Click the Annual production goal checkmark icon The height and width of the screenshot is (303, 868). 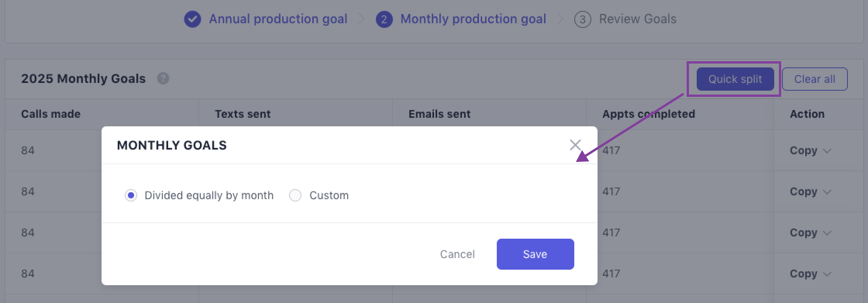(x=193, y=19)
